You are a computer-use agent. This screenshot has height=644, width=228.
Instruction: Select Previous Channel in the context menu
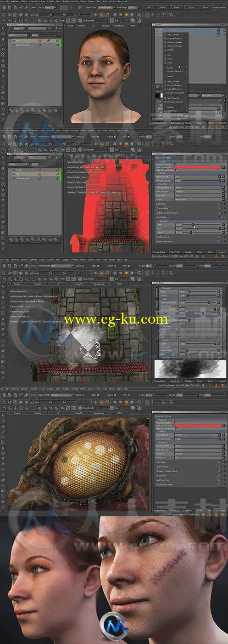coord(175,102)
